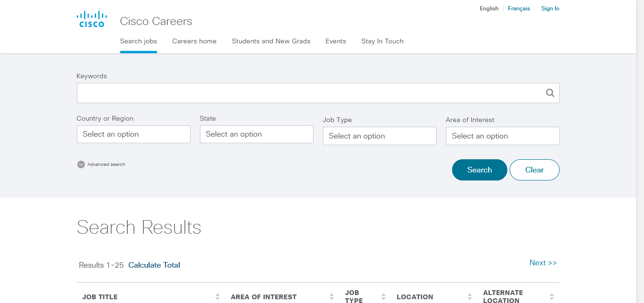Open Students and New Grads tab
Viewport: 644px width, 303px height.
tap(271, 41)
